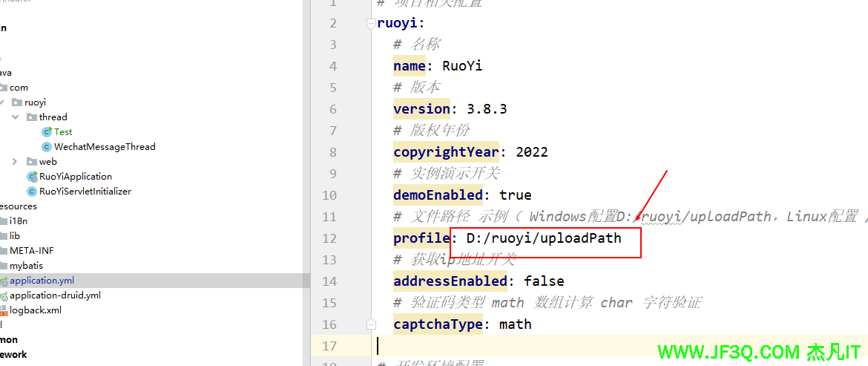The image size is (868, 366).
Task: Click the fold-end marker on line 16
Action: [x=371, y=324]
